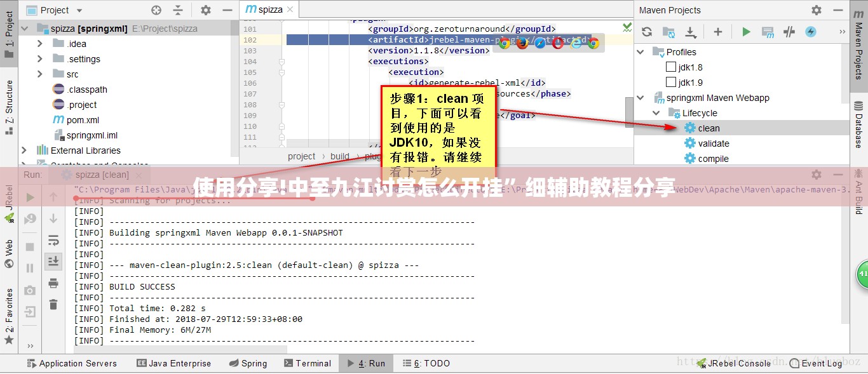Hide the Maven Projects panel
868x374 pixels.
pyautogui.click(x=839, y=10)
